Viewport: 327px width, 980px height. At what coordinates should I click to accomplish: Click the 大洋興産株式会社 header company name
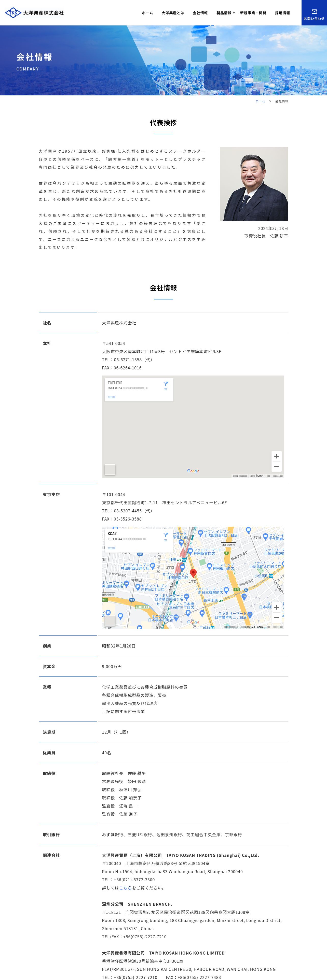click(43, 13)
